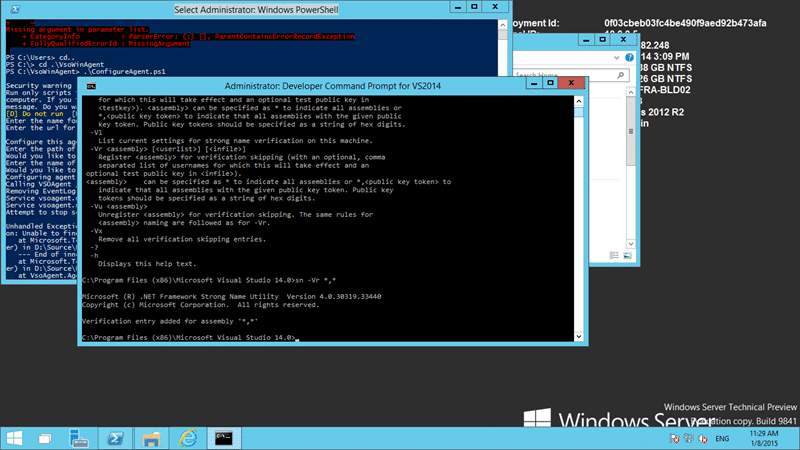Click 'Missing argument in parameter list.' error

point(77,30)
